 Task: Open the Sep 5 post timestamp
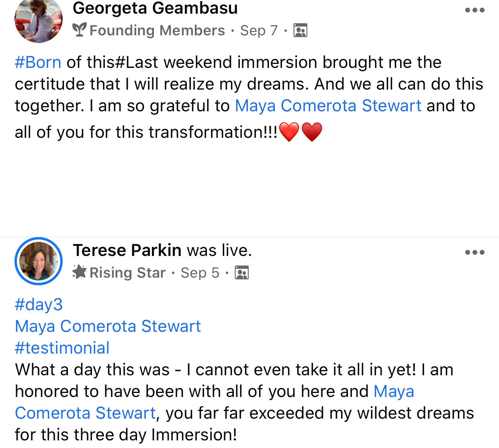tap(200, 273)
